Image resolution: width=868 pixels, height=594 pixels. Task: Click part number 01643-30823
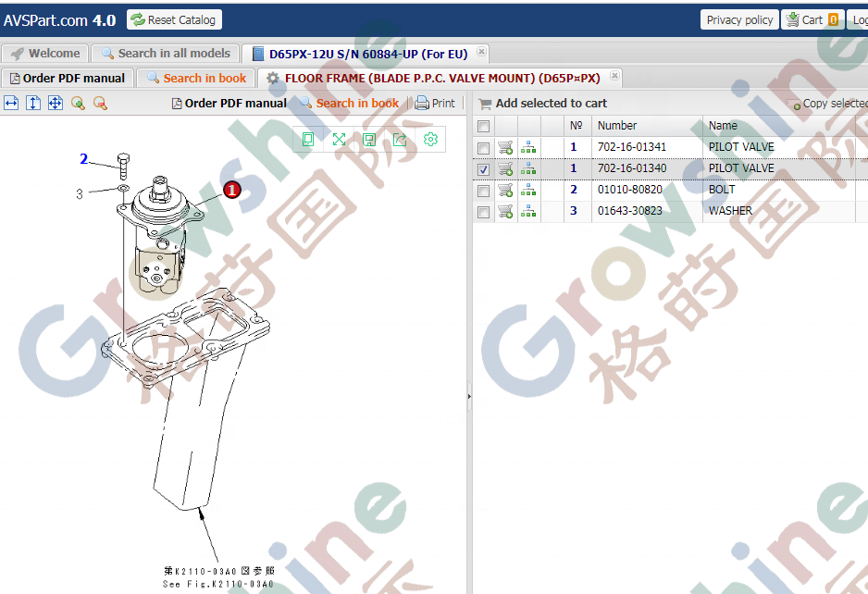[x=630, y=210]
